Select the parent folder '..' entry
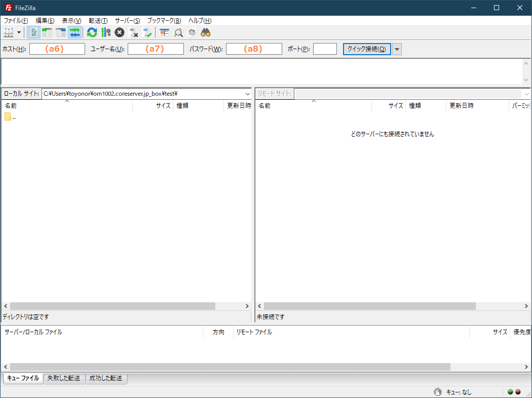This screenshot has width=532, height=398. pos(10,117)
